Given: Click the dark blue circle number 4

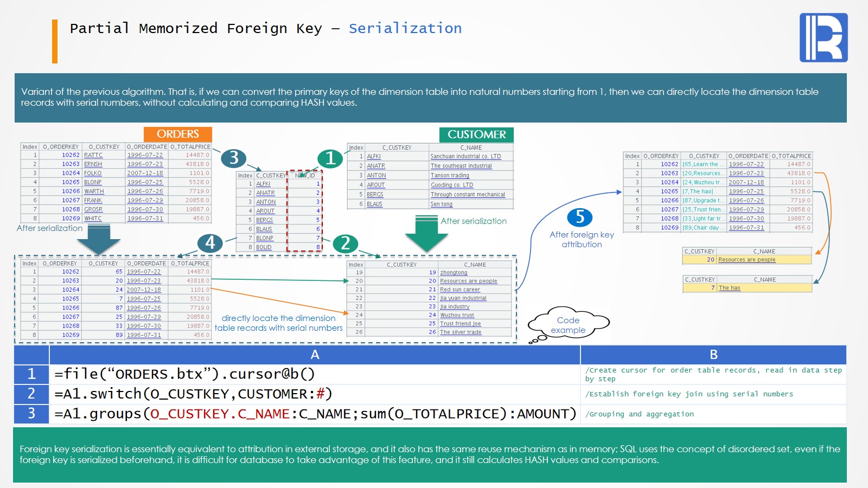Looking at the screenshot, I should [x=210, y=243].
